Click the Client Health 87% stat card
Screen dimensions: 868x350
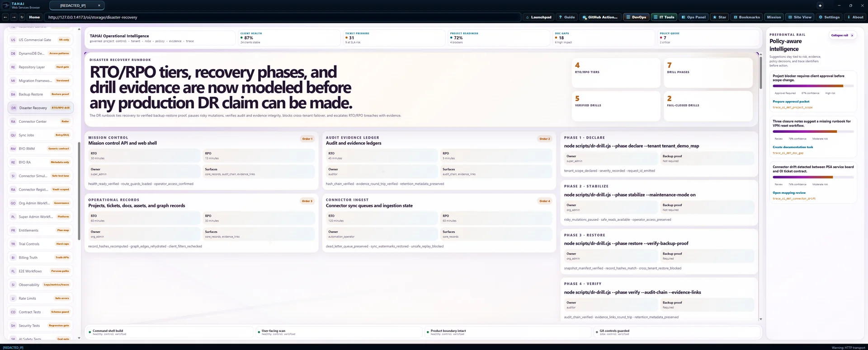point(289,38)
